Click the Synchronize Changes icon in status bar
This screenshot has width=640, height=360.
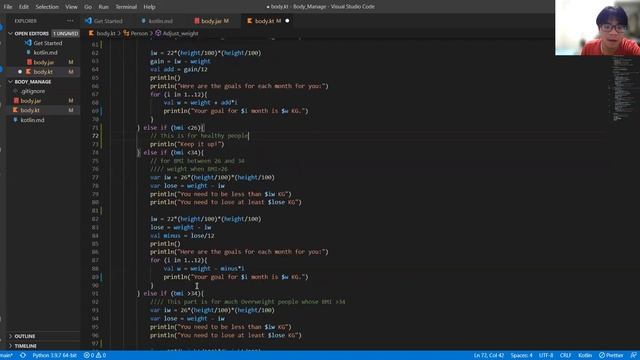[23, 356]
